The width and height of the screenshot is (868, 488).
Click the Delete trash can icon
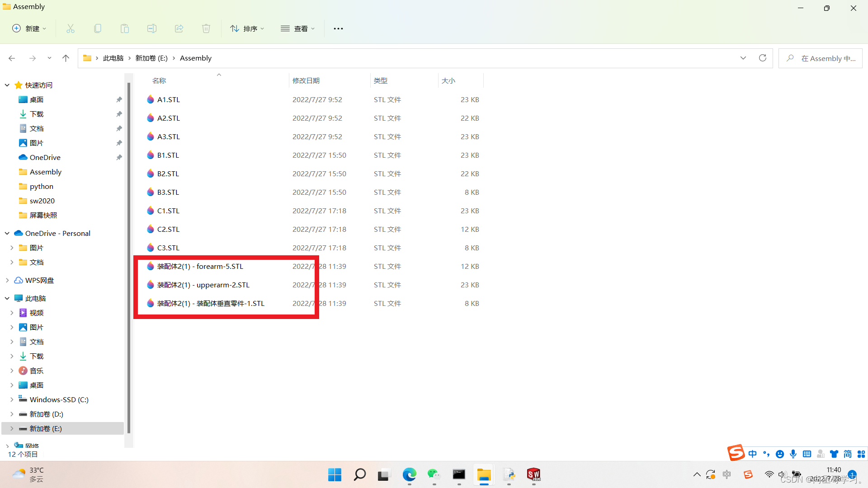[206, 28]
